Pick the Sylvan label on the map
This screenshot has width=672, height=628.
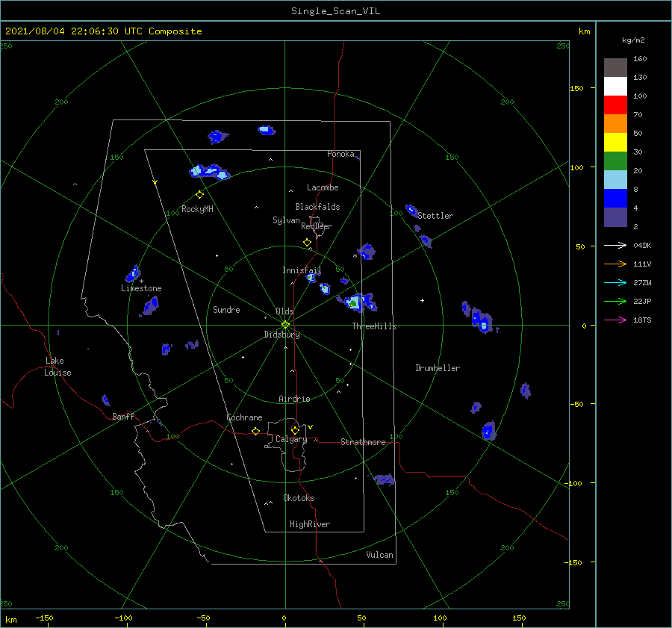coord(286,220)
